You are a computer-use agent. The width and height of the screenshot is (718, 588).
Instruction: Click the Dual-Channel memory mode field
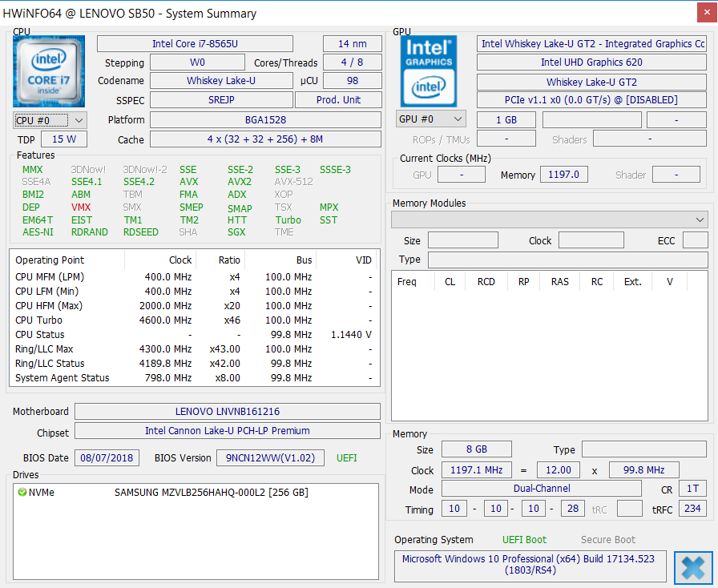coord(542,489)
